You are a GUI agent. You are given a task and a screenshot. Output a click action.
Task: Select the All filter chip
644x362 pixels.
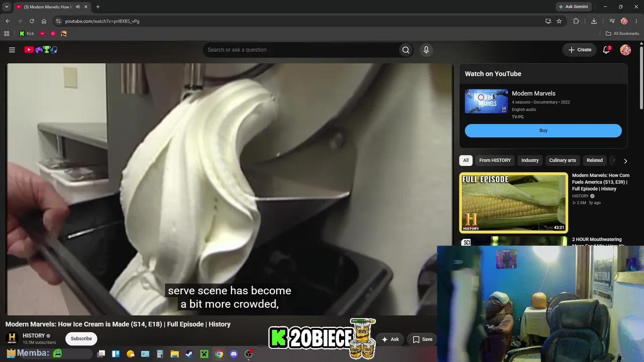click(x=466, y=160)
